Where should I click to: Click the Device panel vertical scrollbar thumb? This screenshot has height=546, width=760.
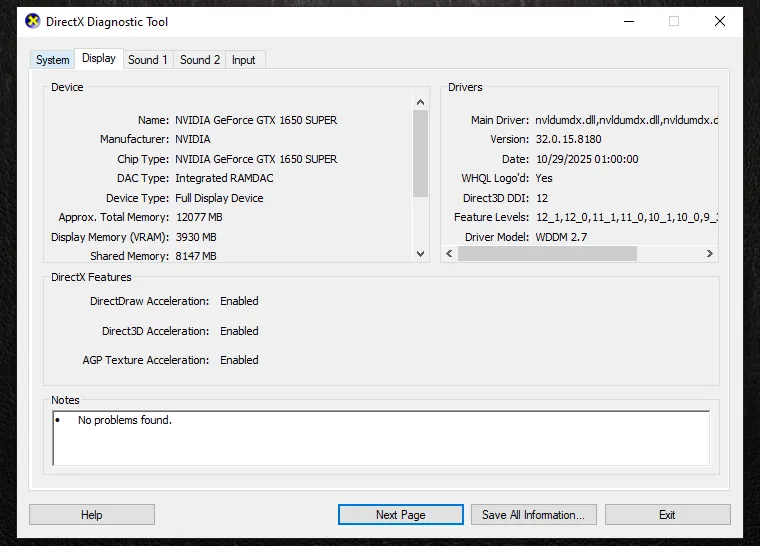pyautogui.click(x=421, y=150)
